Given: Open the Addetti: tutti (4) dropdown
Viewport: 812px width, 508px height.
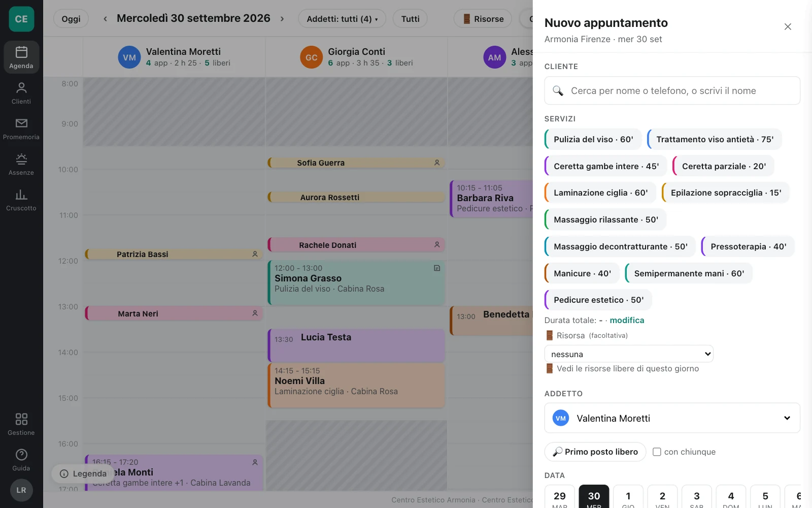Looking at the screenshot, I should [x=342, y=19].
